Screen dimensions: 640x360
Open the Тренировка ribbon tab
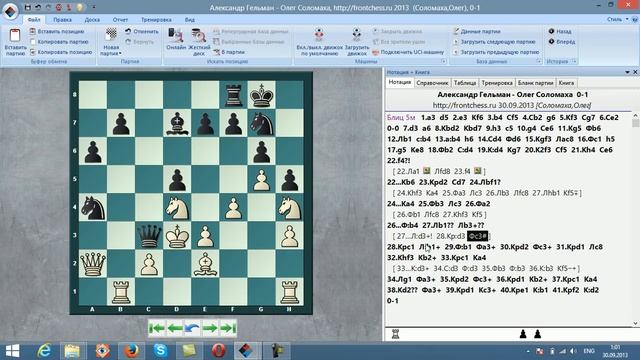click(156, 20)
